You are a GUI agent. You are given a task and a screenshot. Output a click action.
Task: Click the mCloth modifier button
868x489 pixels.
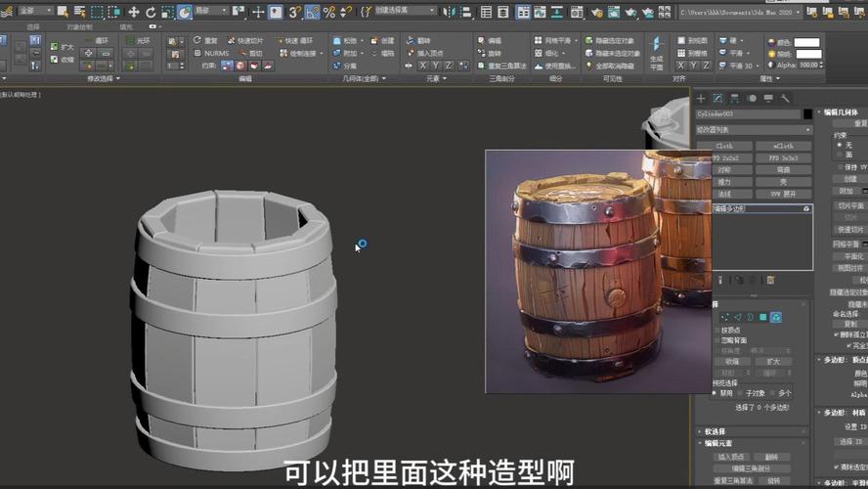(x=783, y=146)
